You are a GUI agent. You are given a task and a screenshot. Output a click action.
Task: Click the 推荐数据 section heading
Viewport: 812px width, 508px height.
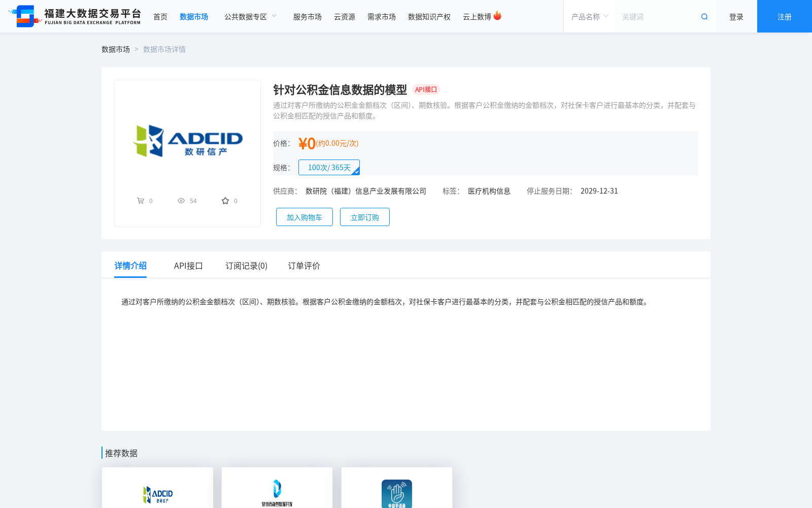pyautogui.click(x=121, y=453)
